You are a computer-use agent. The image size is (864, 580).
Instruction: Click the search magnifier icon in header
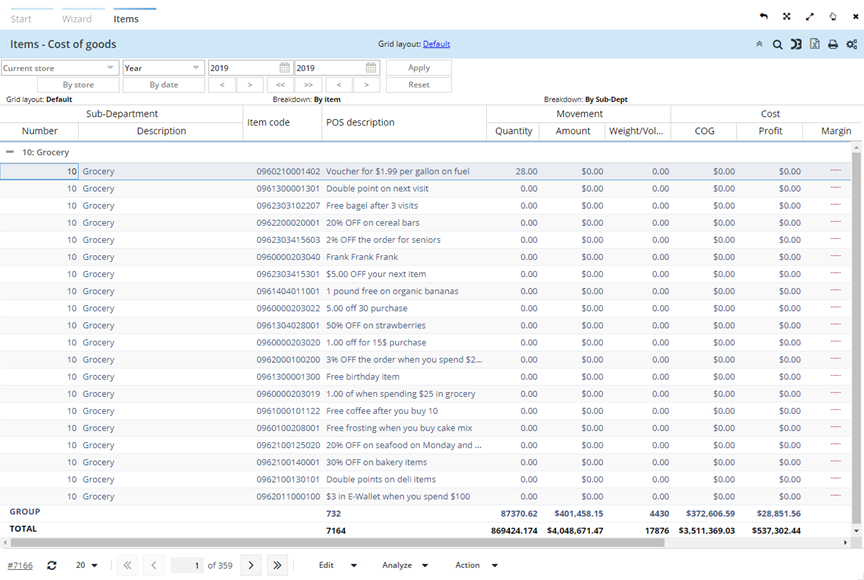[x=777, y=45]
